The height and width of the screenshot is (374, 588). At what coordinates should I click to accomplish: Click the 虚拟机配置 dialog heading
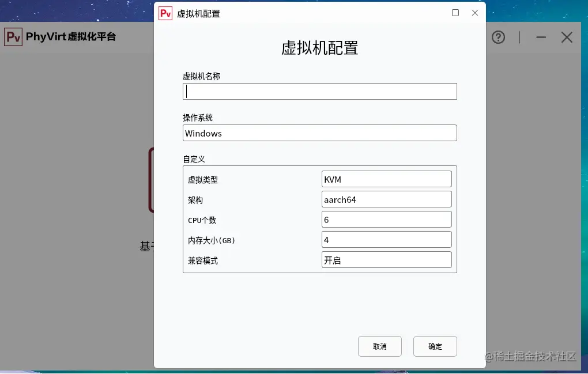point(319,49)
